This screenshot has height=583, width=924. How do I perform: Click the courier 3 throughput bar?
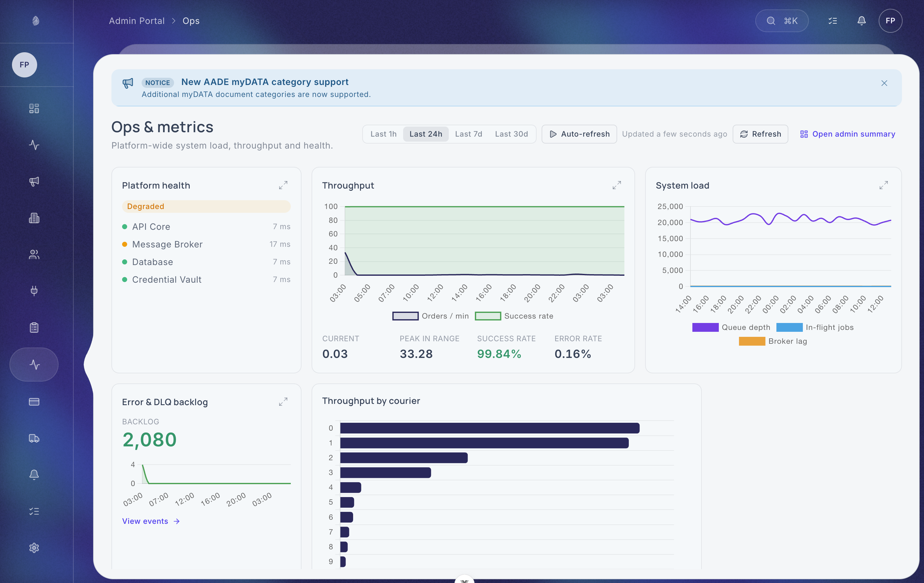point(385,473)
